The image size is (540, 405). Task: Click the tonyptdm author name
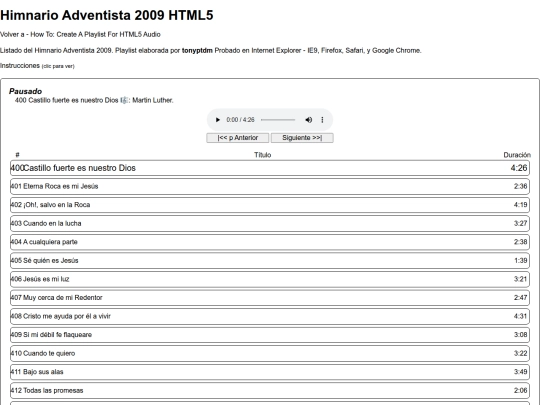coord(197,51)
